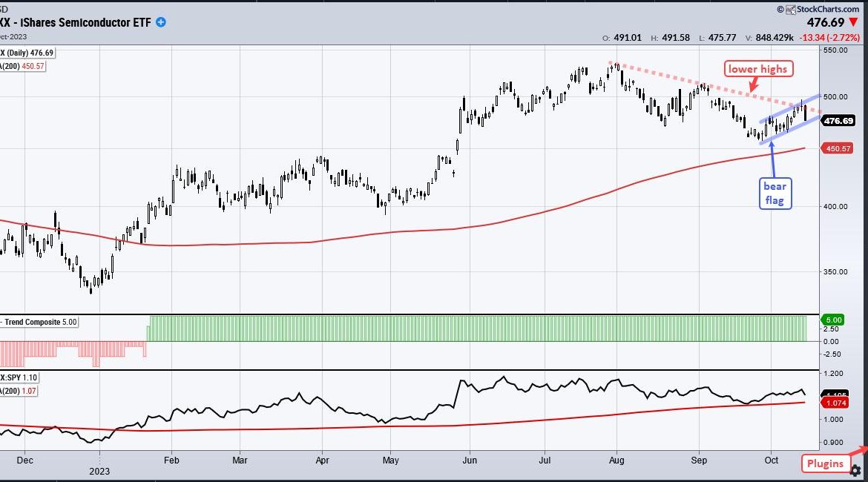
Task: Click the large 476.69 last price in the header
Action: (x=826, y=23)
